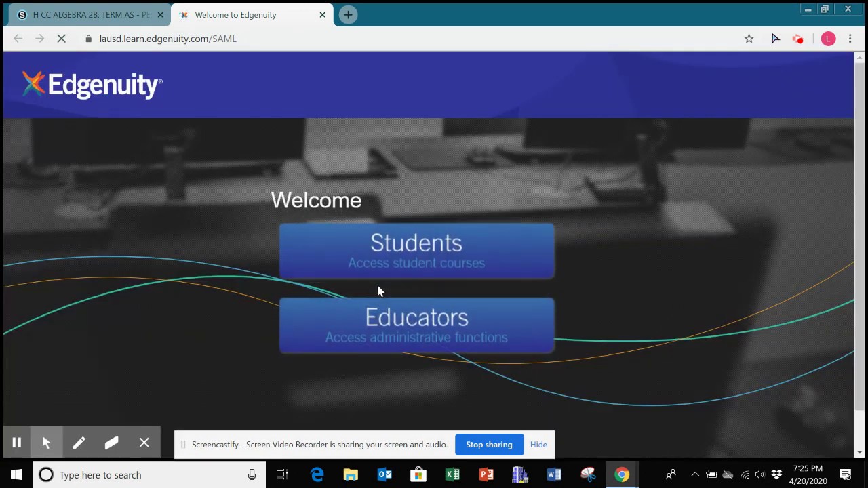Open Microsoft Store from the taskbar
The image size is (868, 488).
[418, 474]
